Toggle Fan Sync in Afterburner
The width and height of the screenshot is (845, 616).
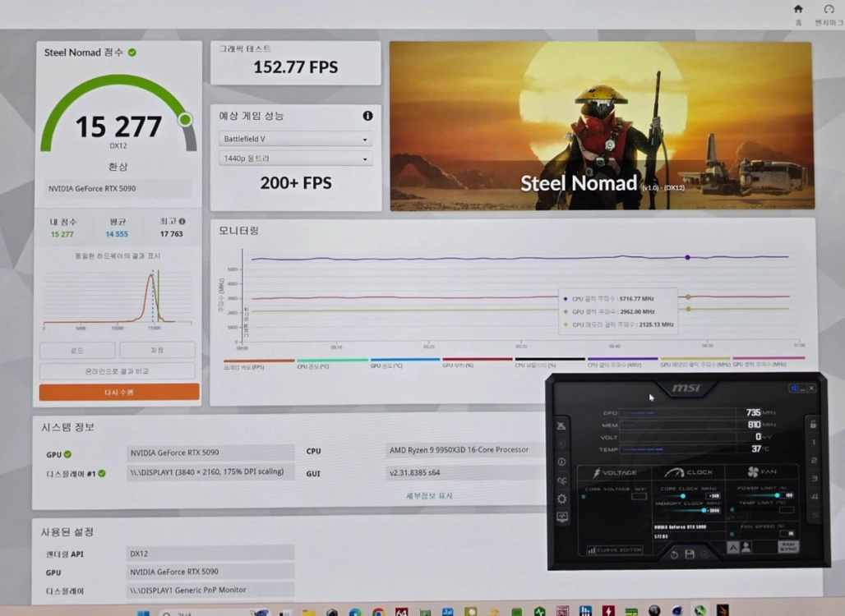click(788, 547)
